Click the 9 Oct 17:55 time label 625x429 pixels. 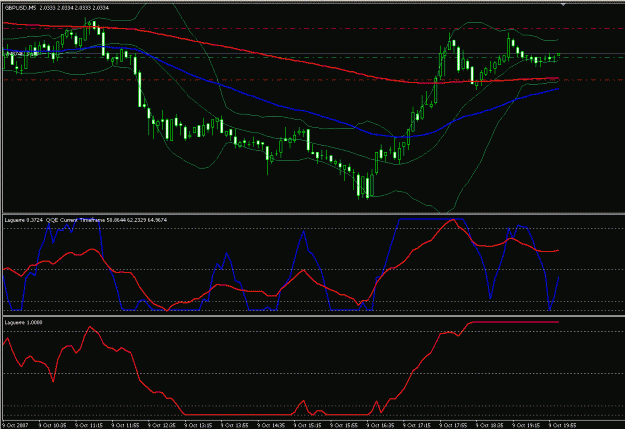(453, 425)
